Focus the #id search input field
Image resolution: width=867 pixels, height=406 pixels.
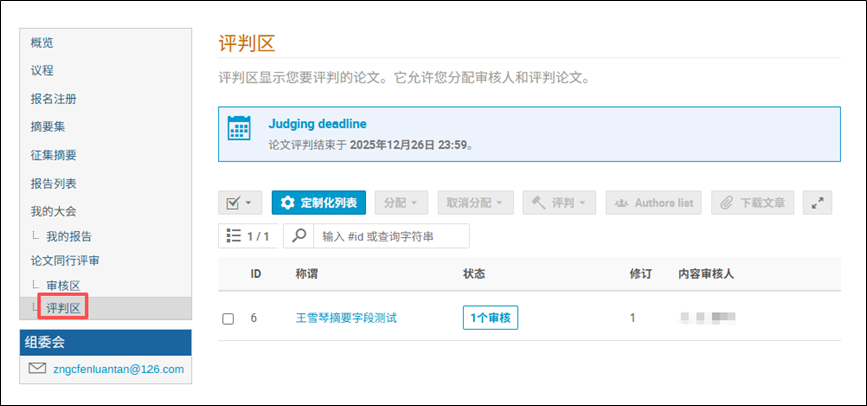[x=390, y=236]
